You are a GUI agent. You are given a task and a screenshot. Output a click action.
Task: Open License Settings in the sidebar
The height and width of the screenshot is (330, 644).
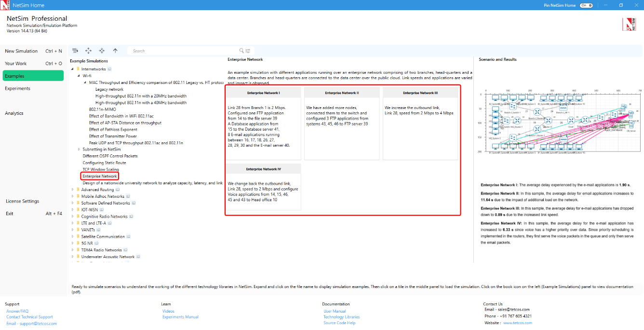click(x=23, y=201)
